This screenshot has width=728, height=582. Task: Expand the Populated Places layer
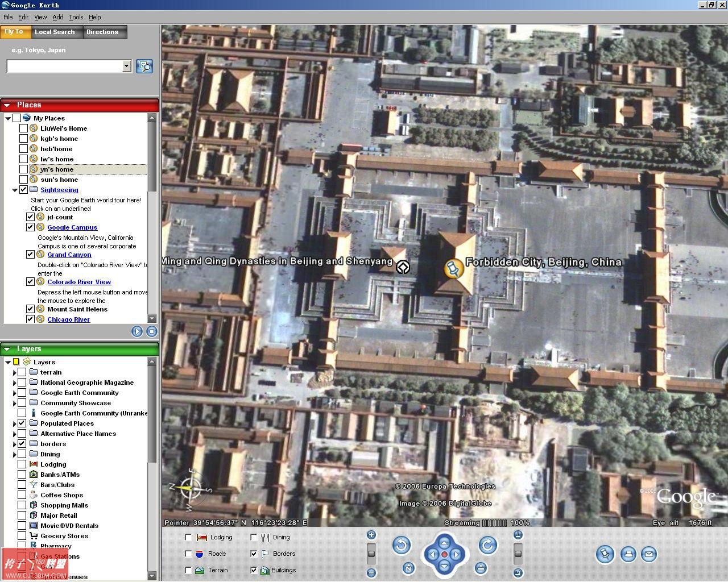click(15, 423)
